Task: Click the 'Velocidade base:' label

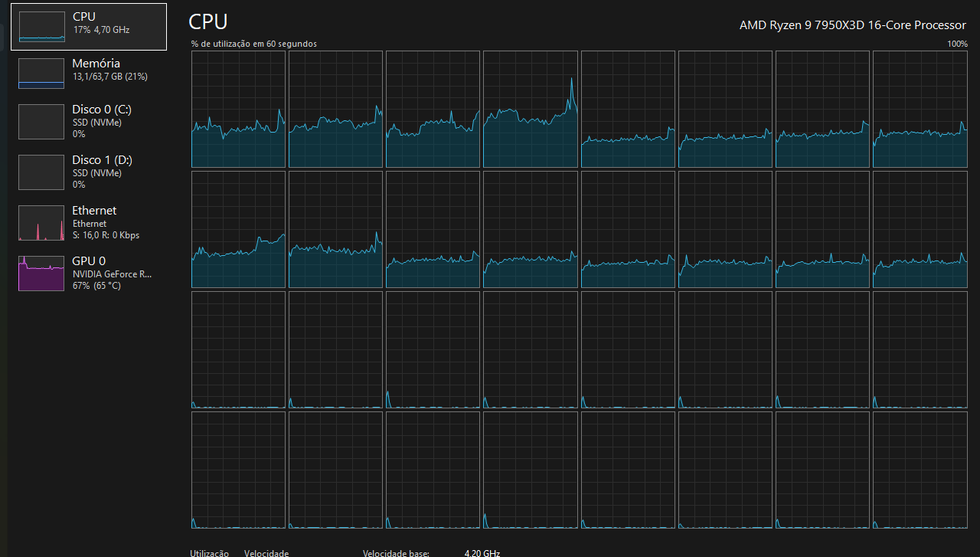Action: pos(396,552)
